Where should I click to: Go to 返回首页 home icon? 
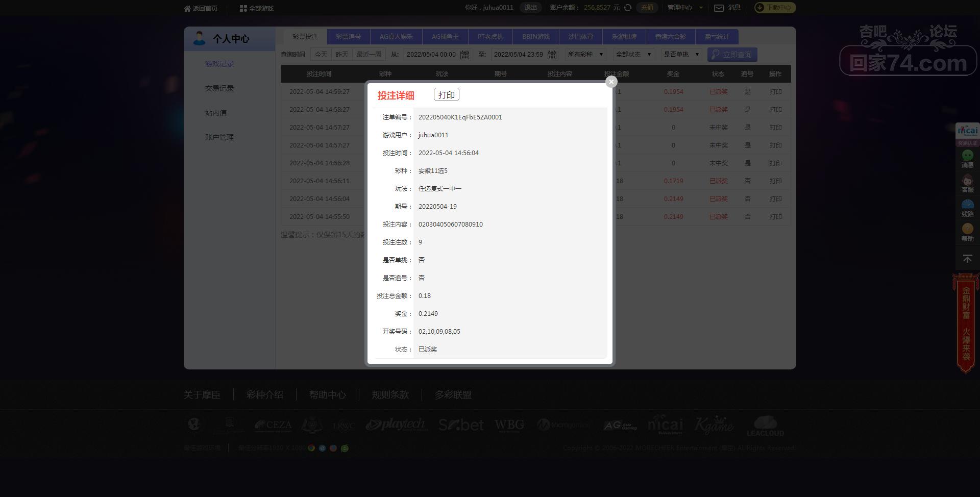187,8
